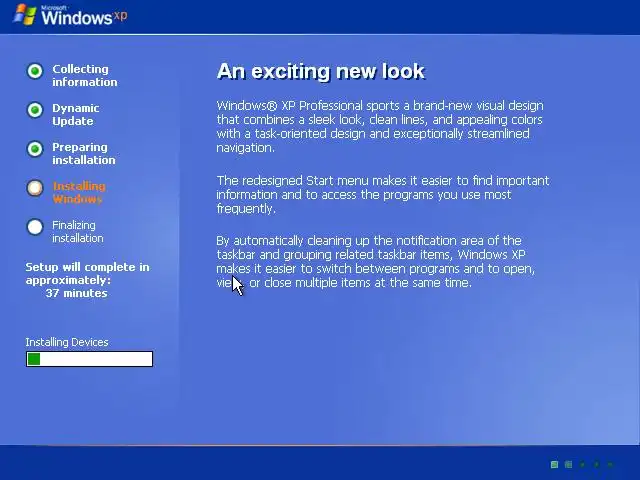Click the Windows XP flag logo

25,15
